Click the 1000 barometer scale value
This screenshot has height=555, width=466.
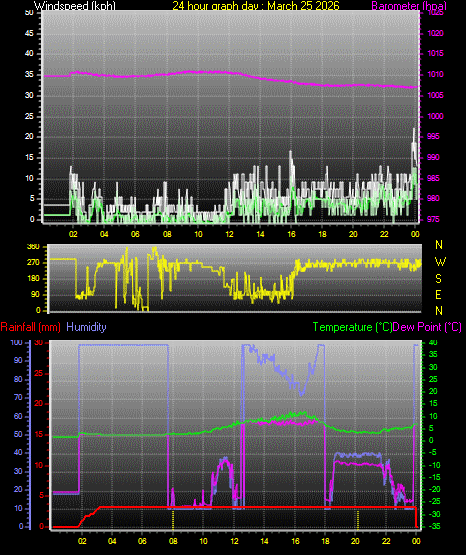(436, 116)
